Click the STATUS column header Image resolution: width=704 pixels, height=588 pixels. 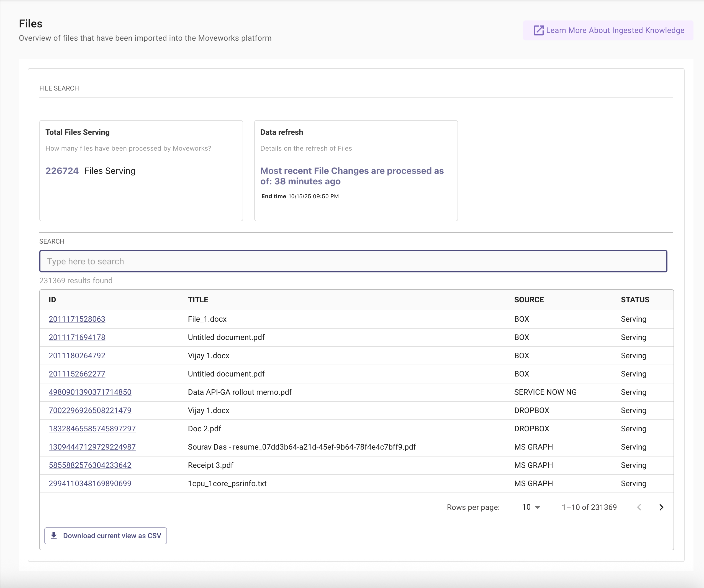point(634,300)
